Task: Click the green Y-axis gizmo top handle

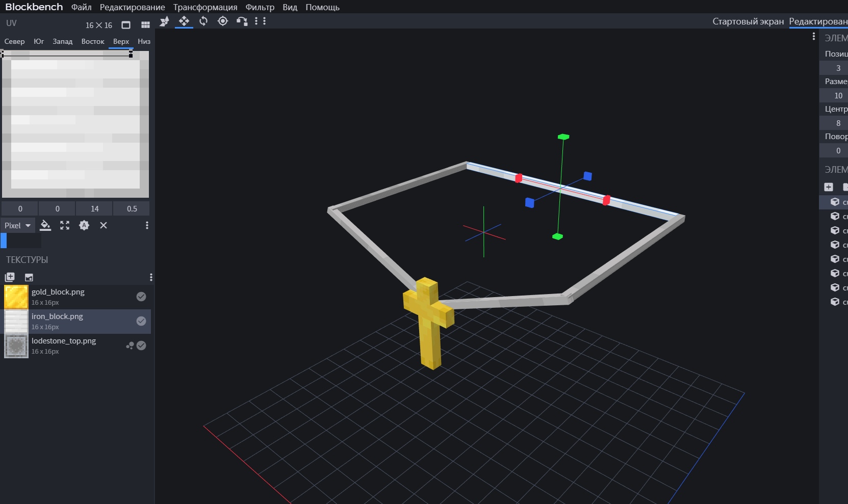Action: coord(563,137)
